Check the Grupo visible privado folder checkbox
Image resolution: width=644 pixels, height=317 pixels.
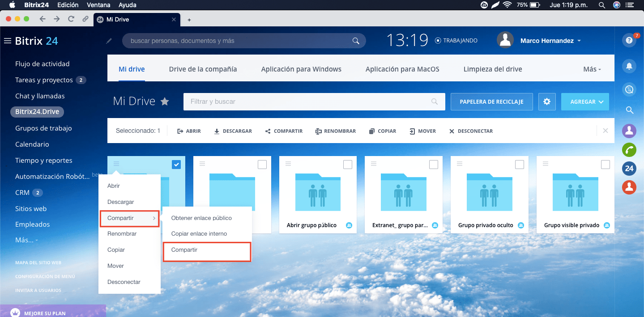[606, 165]
